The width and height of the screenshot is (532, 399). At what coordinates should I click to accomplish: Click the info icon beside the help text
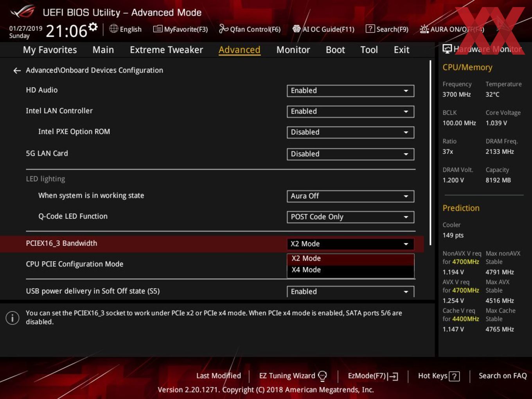point(13,318)
